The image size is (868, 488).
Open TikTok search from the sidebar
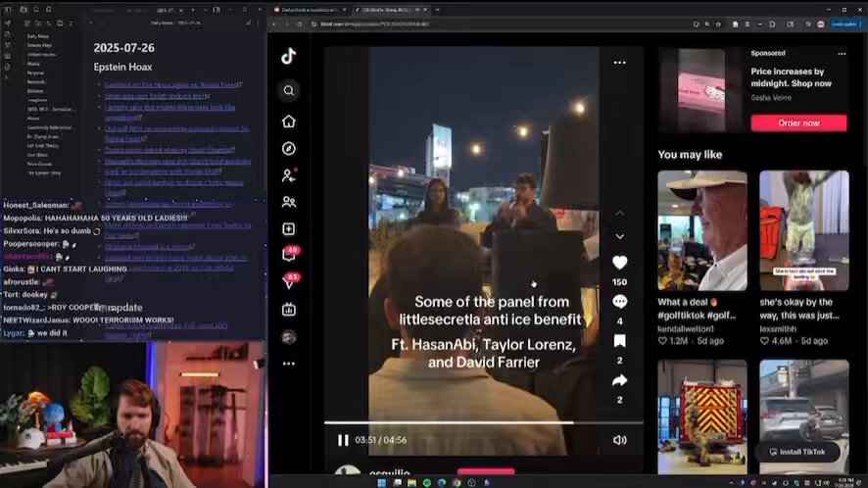pyautogui.click(x=288, y=90)
